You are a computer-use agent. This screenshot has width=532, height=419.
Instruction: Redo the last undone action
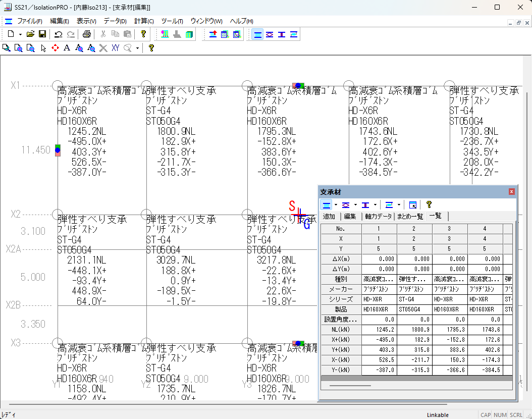pyautogui.click(x=71, y=34)
